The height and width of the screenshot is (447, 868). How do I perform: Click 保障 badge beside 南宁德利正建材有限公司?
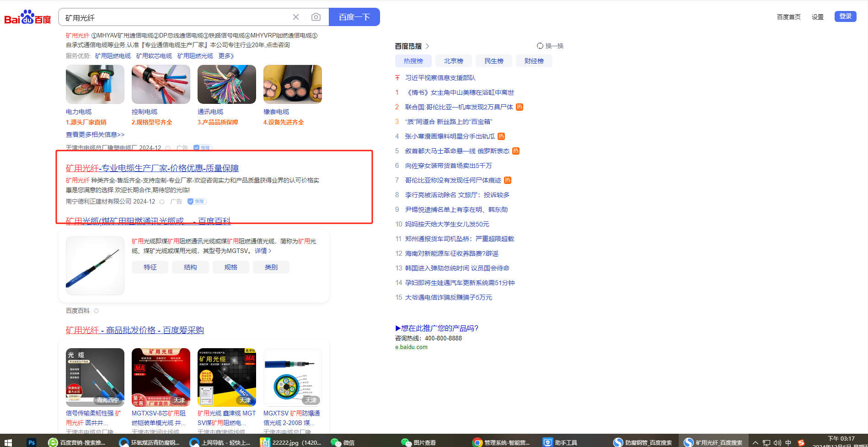coord(197,201)
